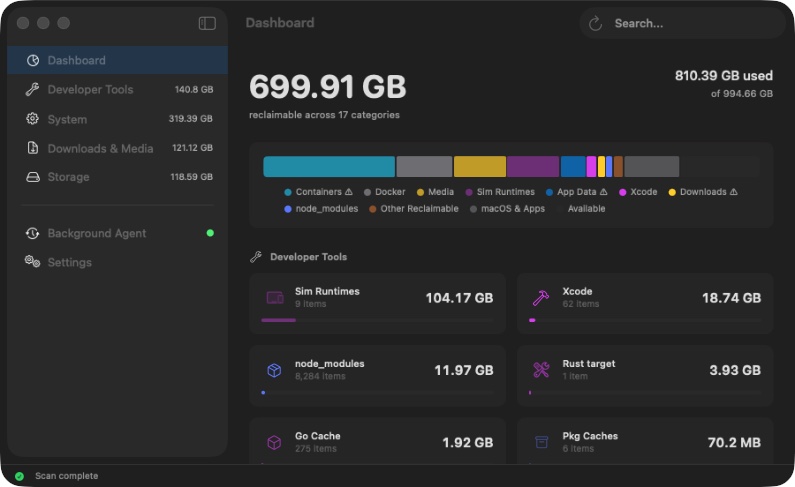Click the Xcode hammer icon

541,297
